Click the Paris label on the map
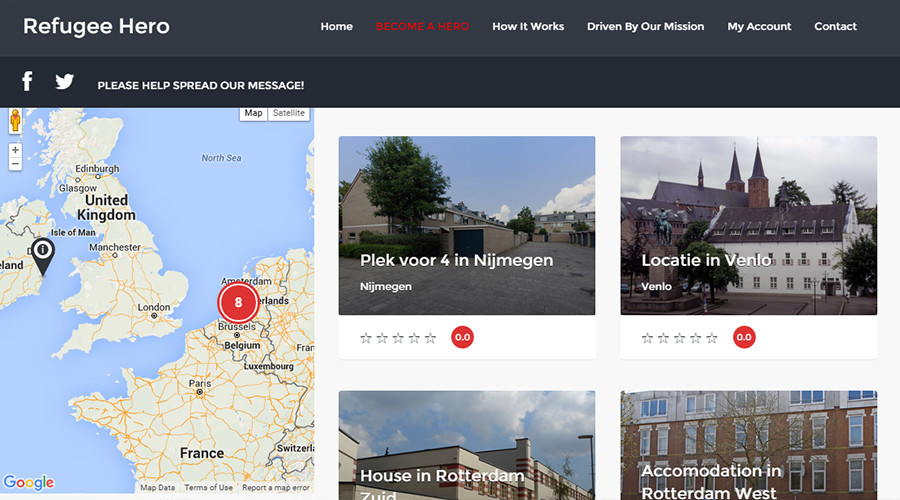The image size is (900, 500). click(200, 383)
